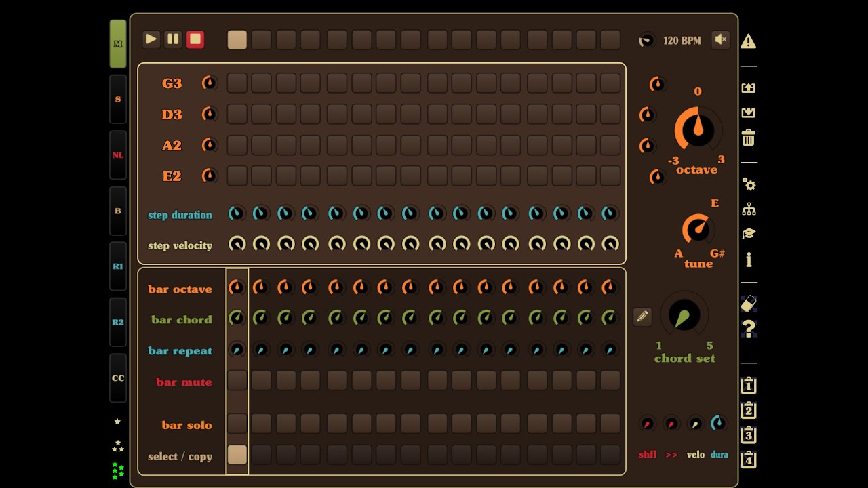Open the tutorial graduation cap icon
Image resolution: width=868 pixels, height=488 pixels.
click(749, 234)
